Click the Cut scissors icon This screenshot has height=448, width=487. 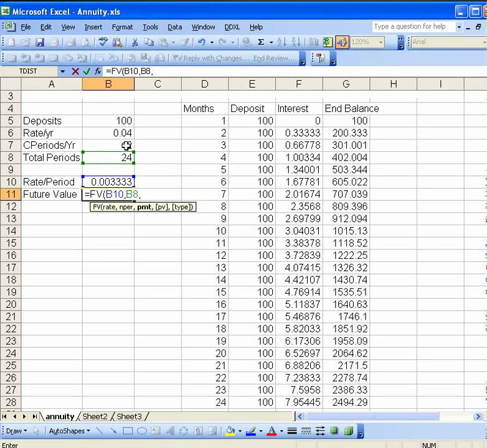pos(135,42)
